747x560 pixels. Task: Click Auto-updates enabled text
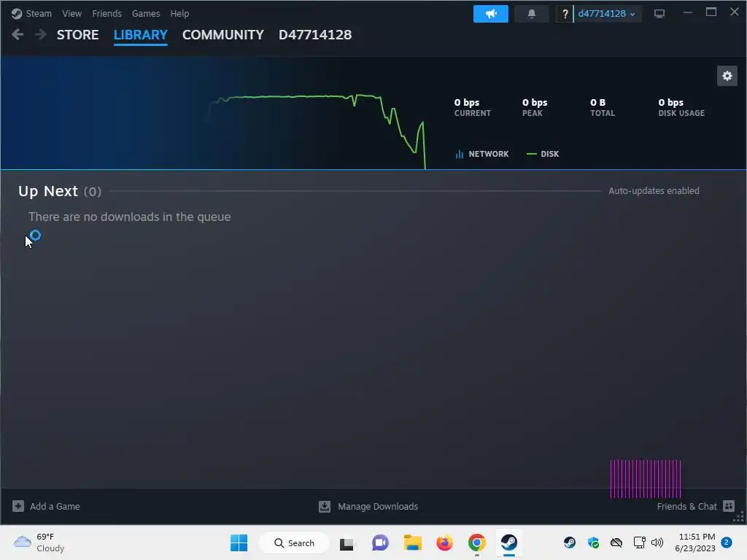click(654, 190)
